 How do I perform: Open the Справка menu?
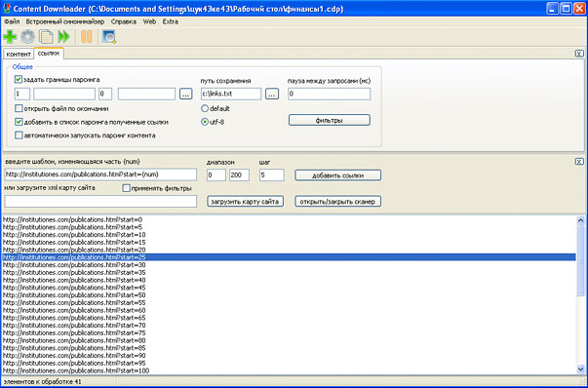(124, 21)
